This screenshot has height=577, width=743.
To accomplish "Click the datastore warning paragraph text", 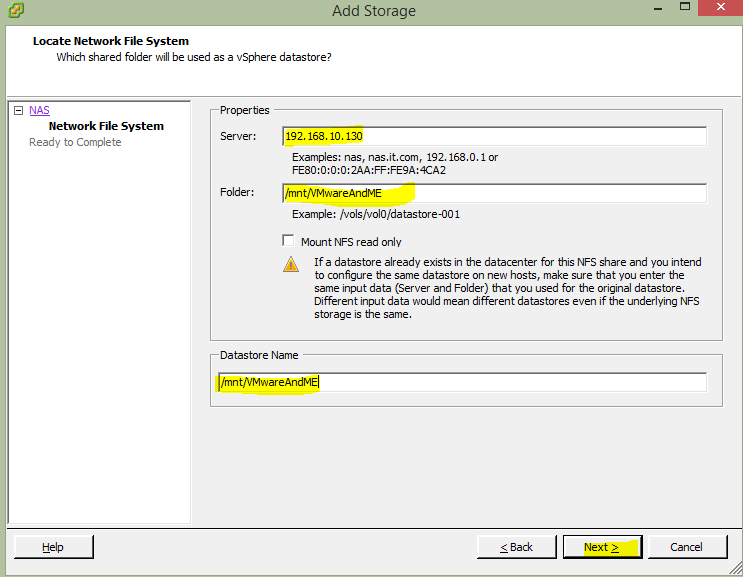I will click(507, 288).
